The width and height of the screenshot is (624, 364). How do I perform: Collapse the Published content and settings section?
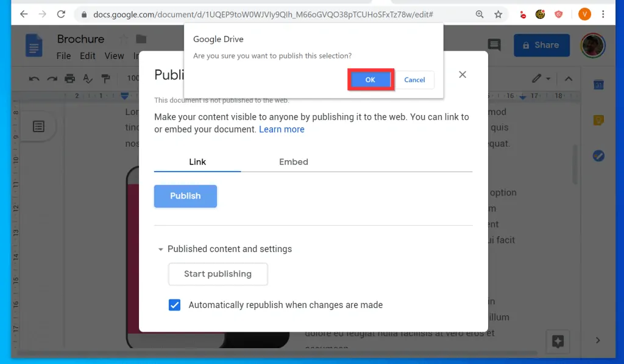tap(160, 249)
